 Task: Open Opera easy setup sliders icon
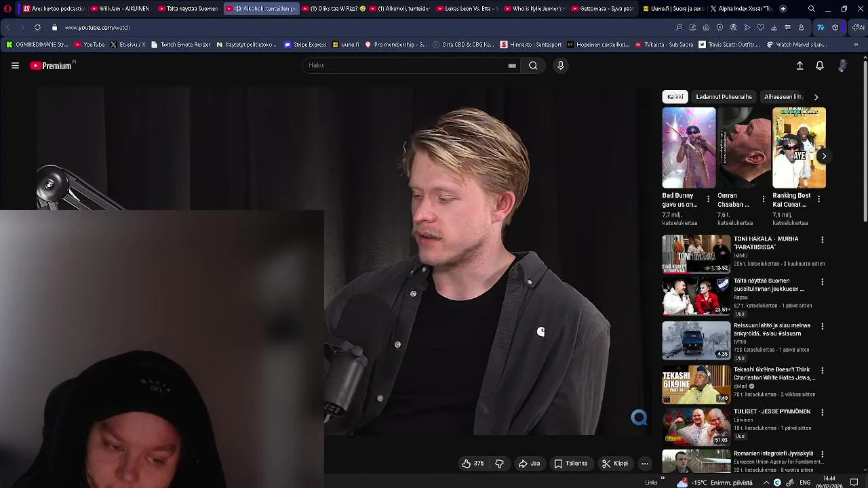[x=787, y=28]
